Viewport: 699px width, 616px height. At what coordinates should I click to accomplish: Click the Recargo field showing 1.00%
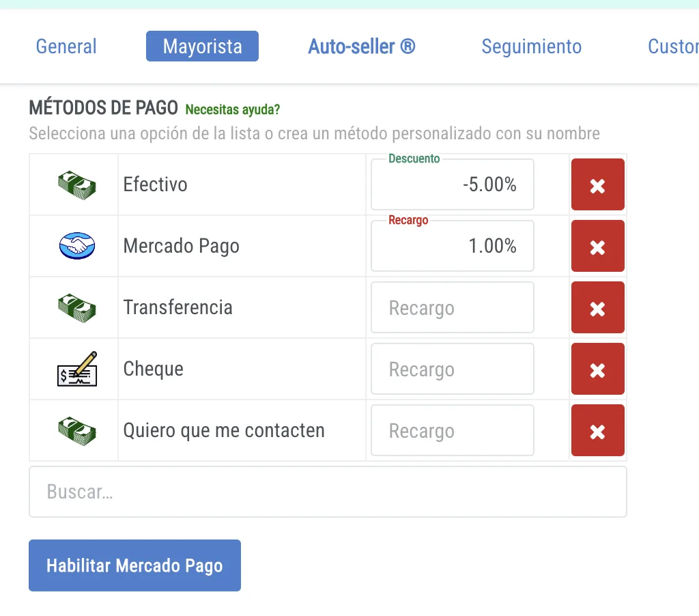452,246
